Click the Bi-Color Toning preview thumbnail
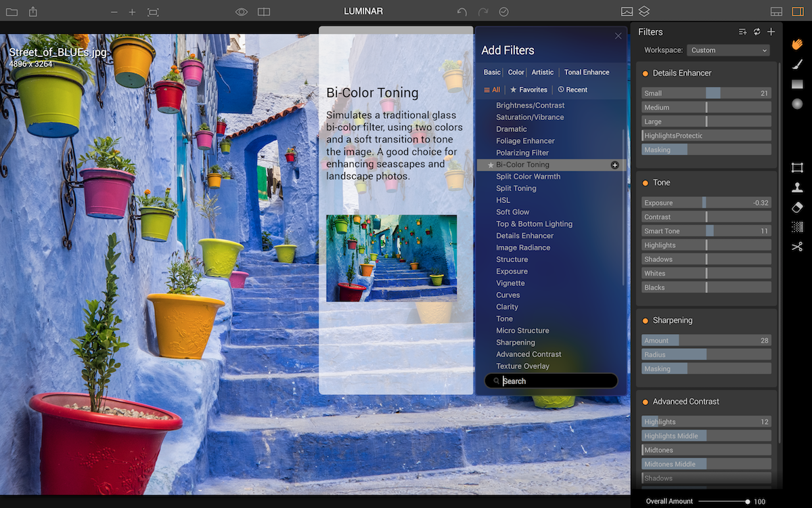The height and width of the screenshot is (508, 812). pyautogui.click(x=391, y=258)
